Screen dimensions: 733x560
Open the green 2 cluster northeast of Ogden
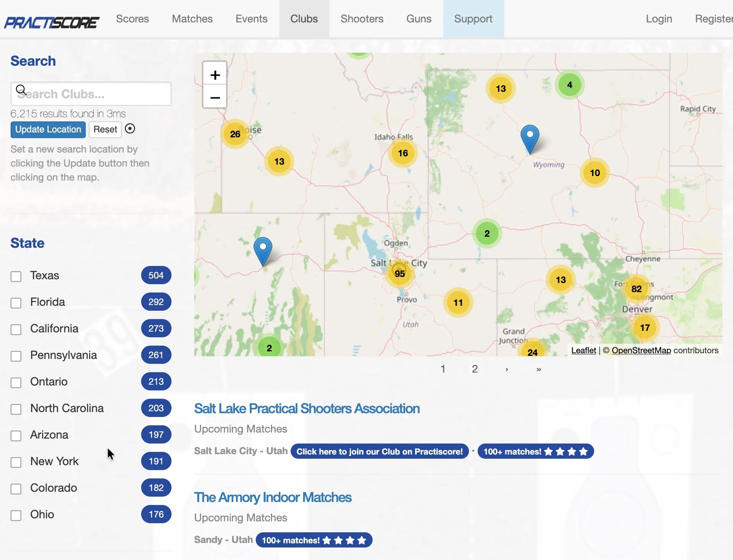tap(487, 233)
